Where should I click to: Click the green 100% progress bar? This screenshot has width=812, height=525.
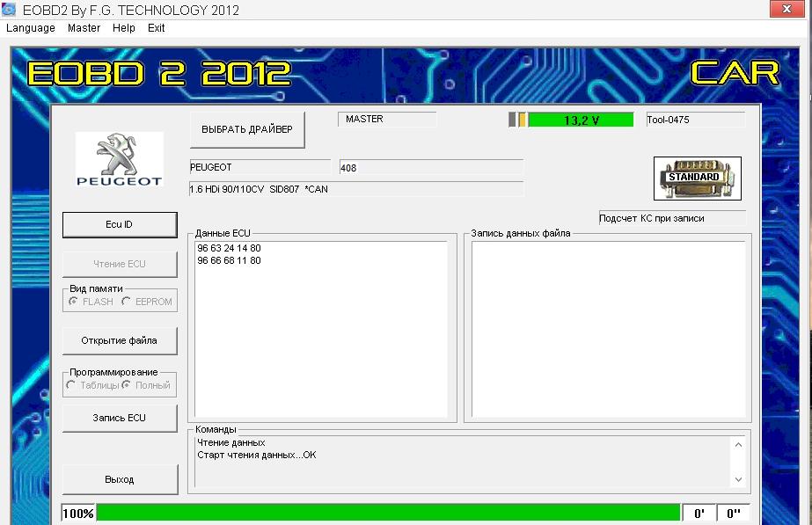pyautogui.click(x=388, y=513)
